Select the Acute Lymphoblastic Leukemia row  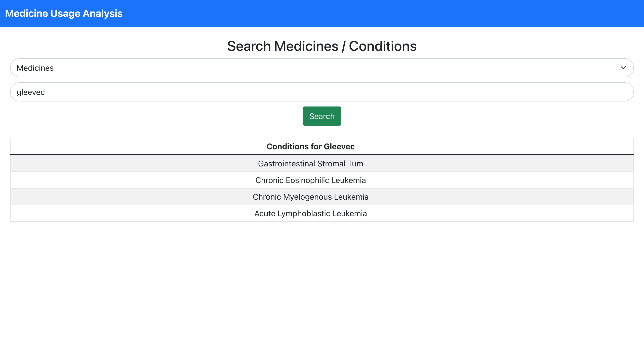point(310,213)
